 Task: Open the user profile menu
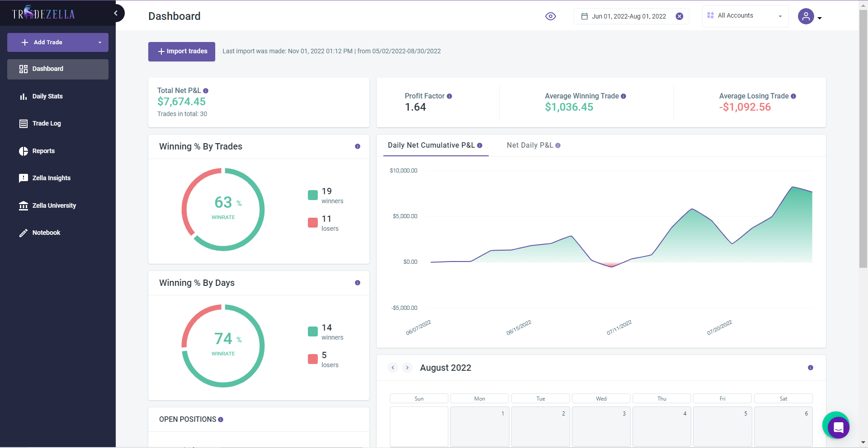point(810,17)
